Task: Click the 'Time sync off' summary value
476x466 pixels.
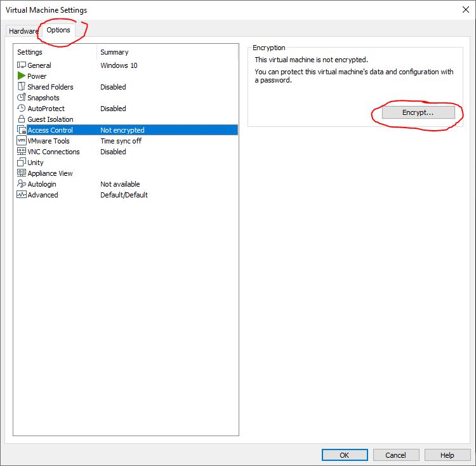Action: (121, 141)
